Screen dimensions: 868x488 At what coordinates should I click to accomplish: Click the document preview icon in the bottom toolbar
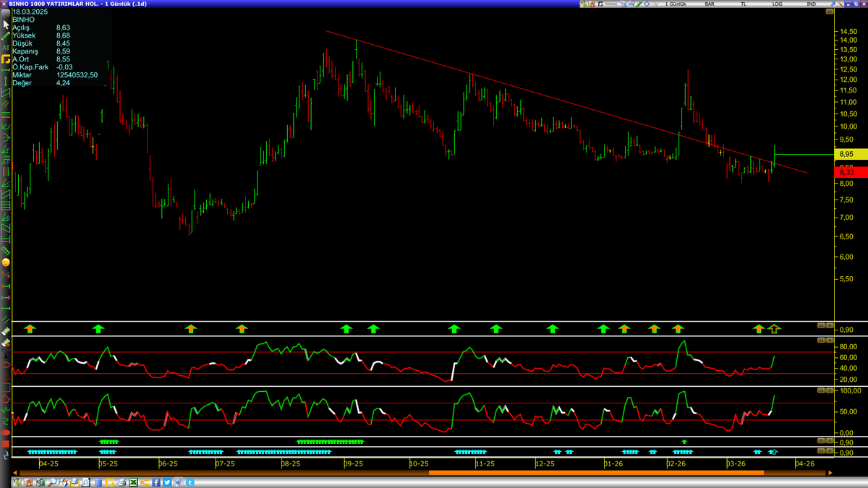tap(86, 482)
